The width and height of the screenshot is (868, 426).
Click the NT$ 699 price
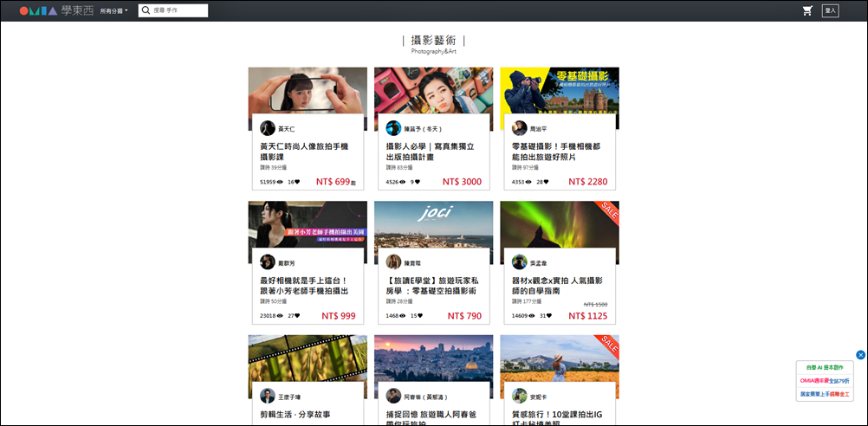point(334,182)
